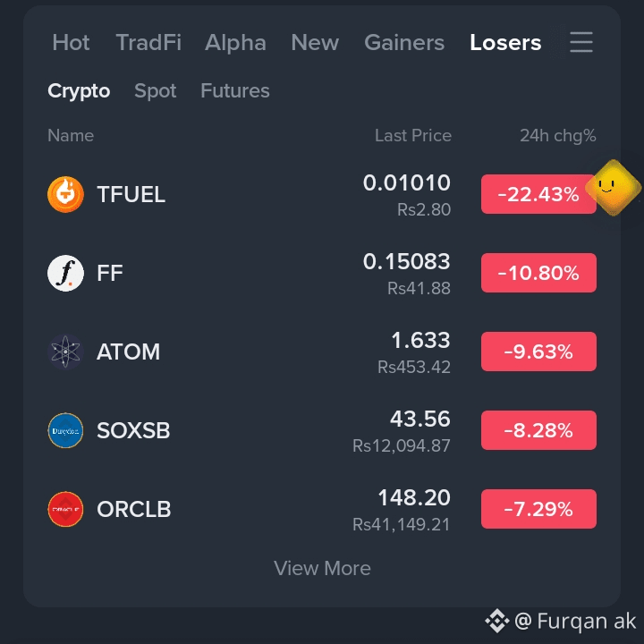Tap the FF coin logo
644x644 pixels.
pyautogui.click(x=65, y=273)
